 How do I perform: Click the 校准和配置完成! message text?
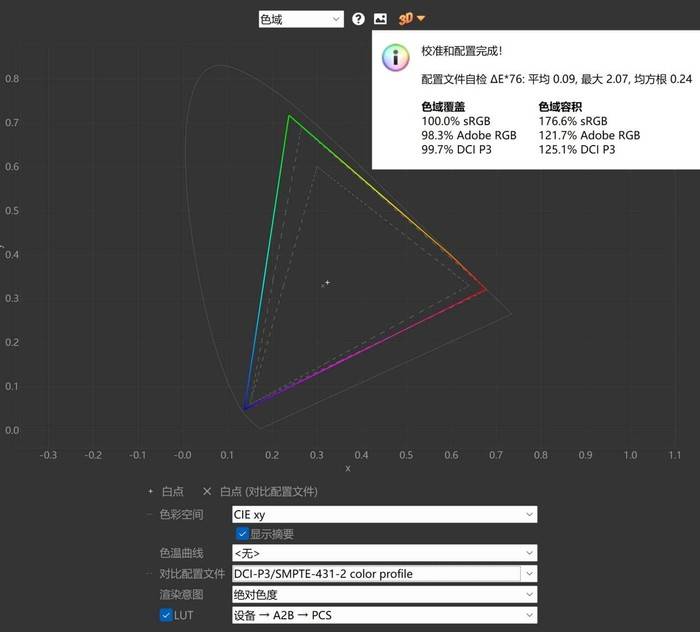462,51
